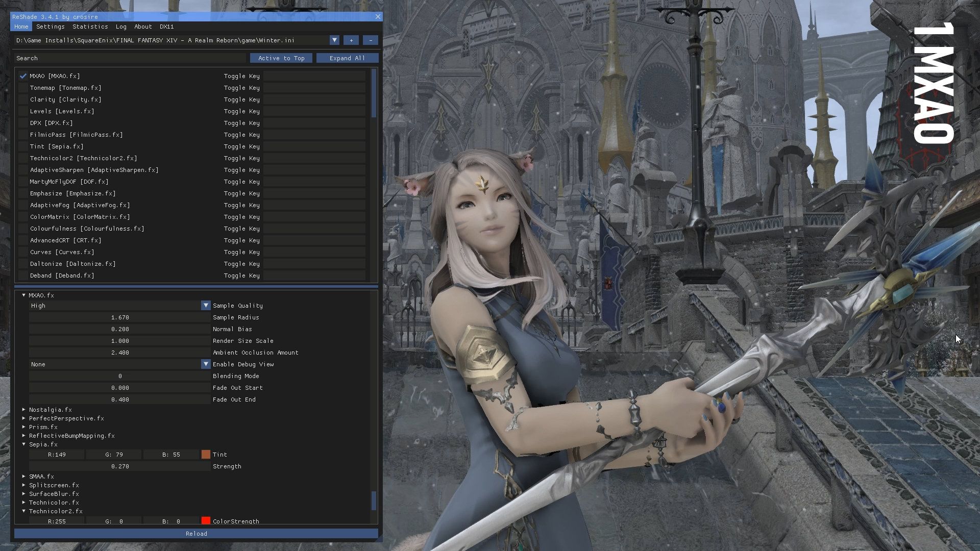Click the Fade Out End slider
Viewport: 980px width, 551px height.
click(119, 399)
